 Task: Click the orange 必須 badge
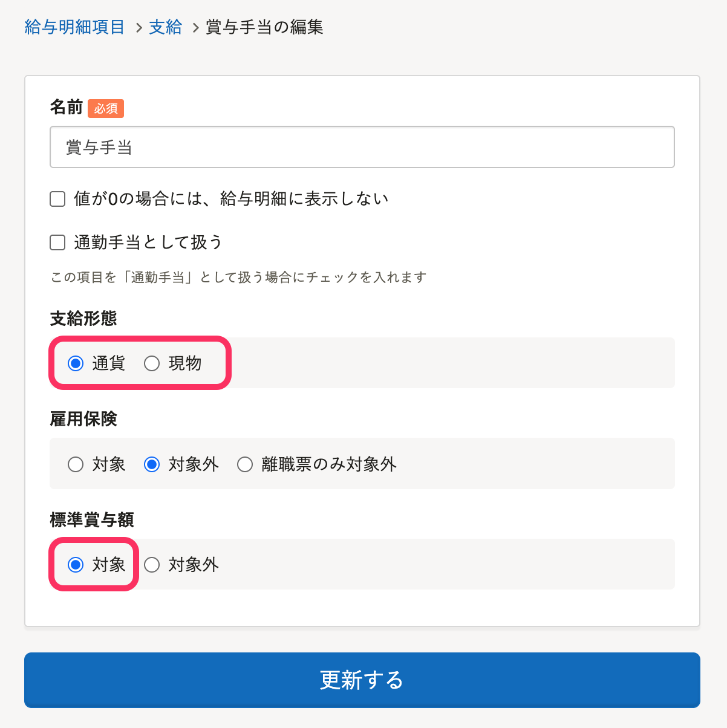[106, 108]
